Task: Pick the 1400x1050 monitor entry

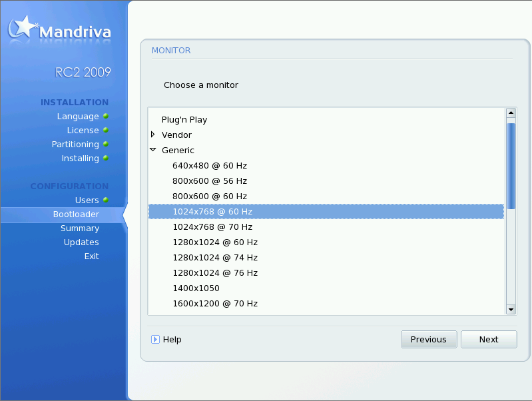Action: click(x=196, y=288)
